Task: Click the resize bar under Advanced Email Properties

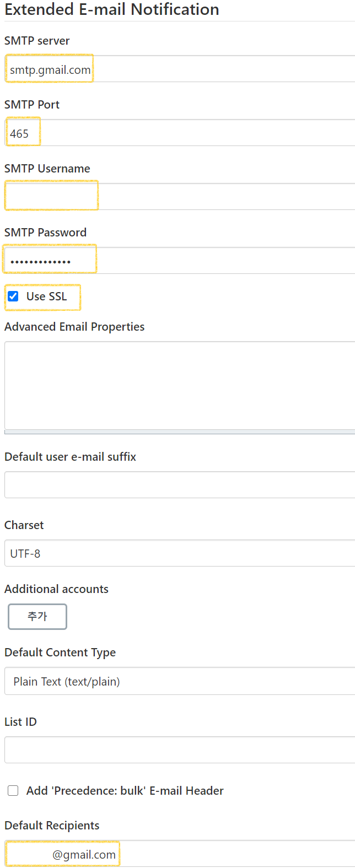Action: [180, 432]
